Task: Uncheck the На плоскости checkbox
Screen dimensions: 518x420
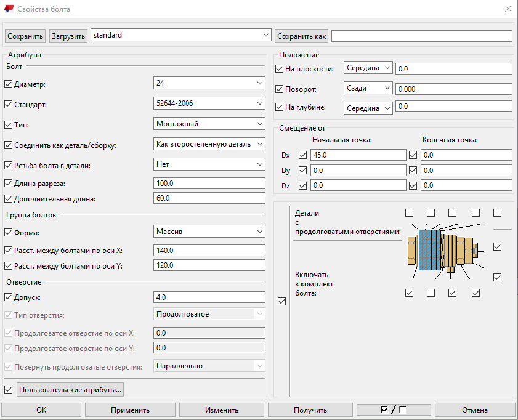Action: 280,68
